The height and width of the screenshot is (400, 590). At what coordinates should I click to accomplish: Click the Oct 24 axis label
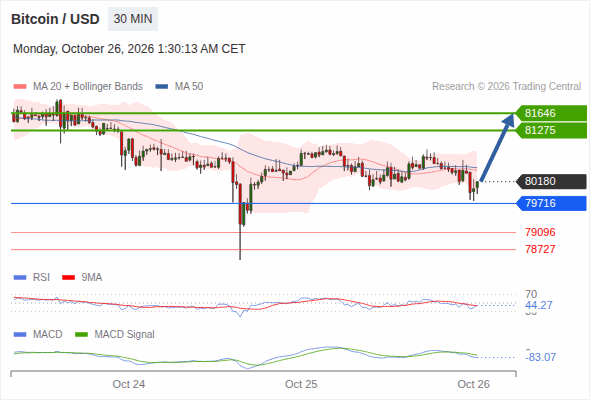point(129,384)
